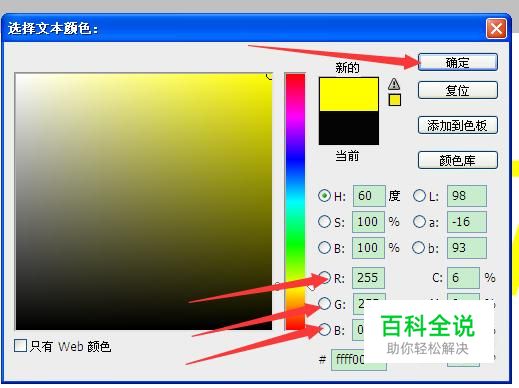Screen dimensions: 519x388
Task: Click inside the large color gradient field
Action: pos(144,201)
